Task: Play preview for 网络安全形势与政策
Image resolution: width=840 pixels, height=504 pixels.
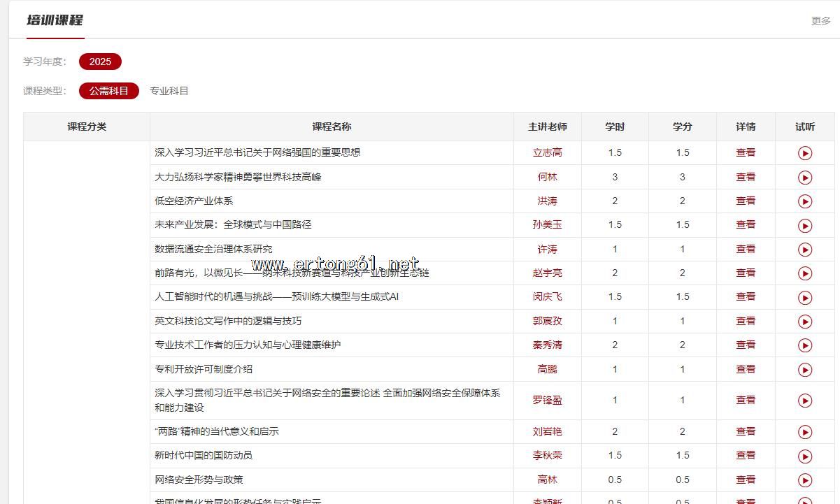Action: click(x=804, y=480)
